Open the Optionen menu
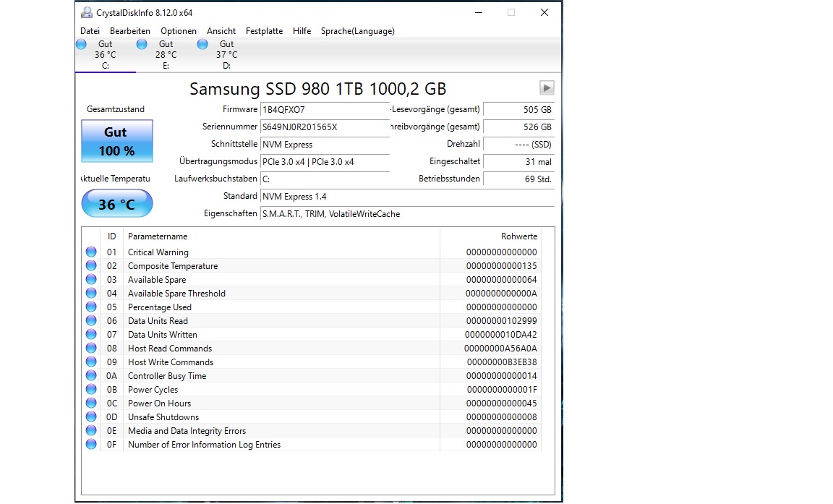The height and width of the screenshot is (504, 833). tap(179, 31)
